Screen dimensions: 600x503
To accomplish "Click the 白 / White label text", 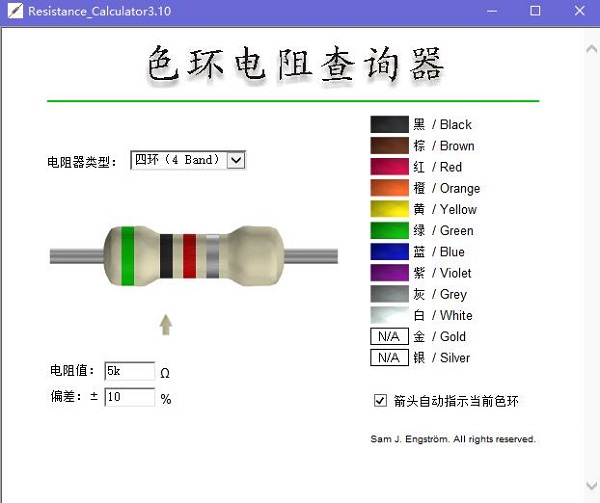I will pyautogui.click(x=443, y=315).
